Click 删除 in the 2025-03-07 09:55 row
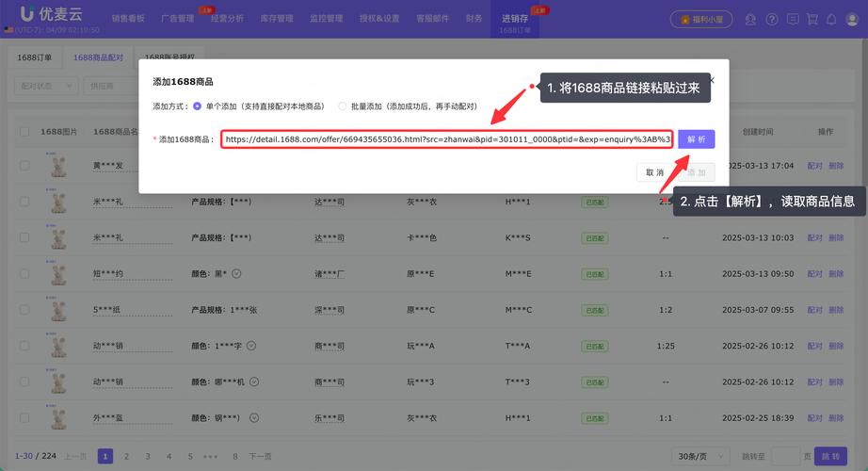Viewport: 868px width, 471px height. (x=836, y=310)
